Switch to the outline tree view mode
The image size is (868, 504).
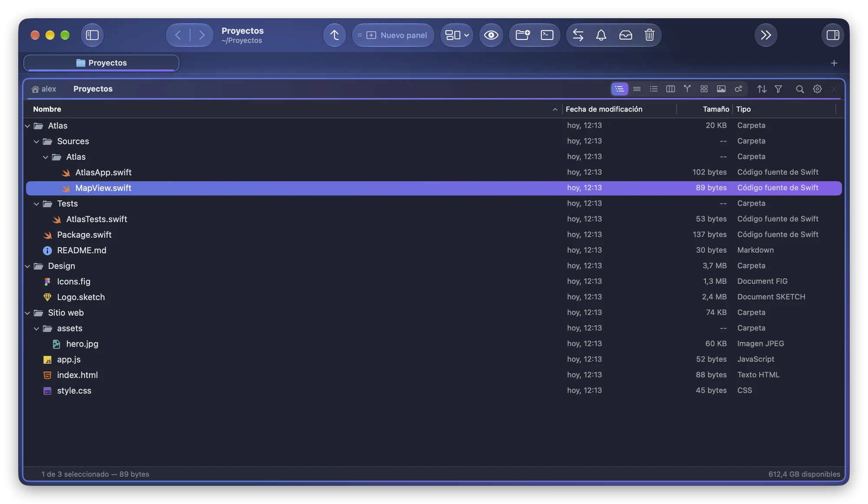click(619, 89)
